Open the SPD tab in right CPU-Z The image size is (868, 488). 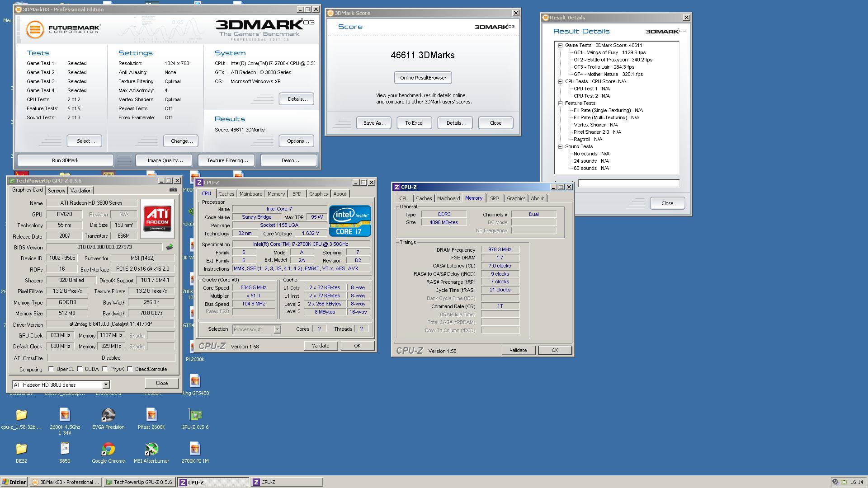point(495,198)
